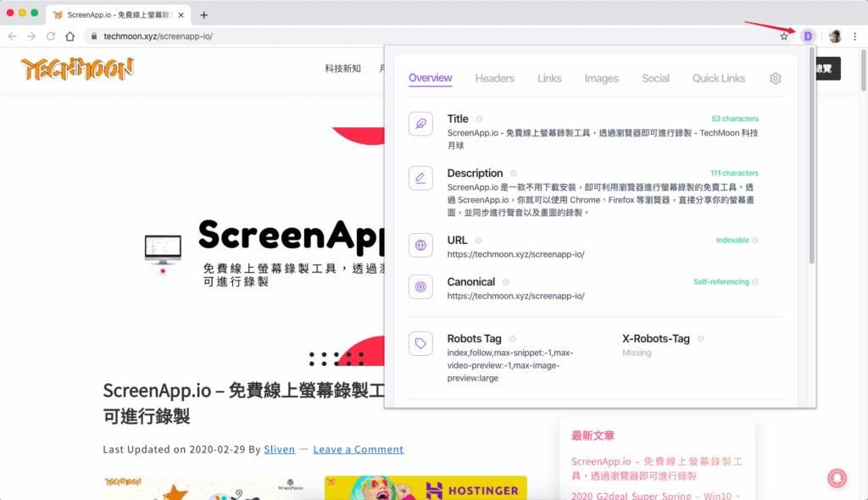
Task: Go forward to the next page
Action: point(31,36)
